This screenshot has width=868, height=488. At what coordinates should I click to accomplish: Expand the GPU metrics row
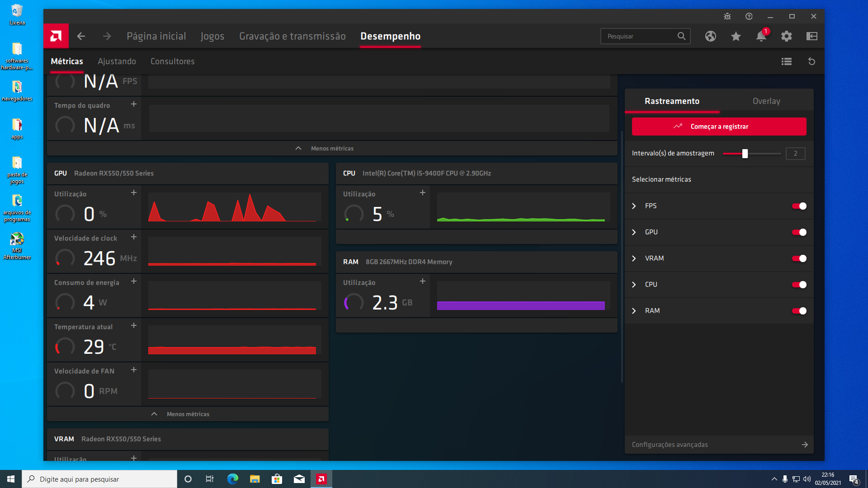[x=634, y=232]
